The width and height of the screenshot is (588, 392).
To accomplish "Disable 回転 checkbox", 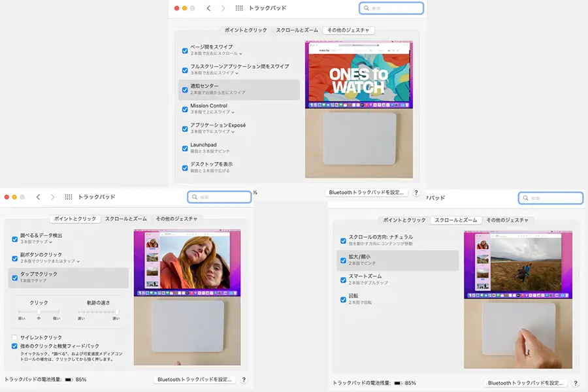I will tap(343, 299).
